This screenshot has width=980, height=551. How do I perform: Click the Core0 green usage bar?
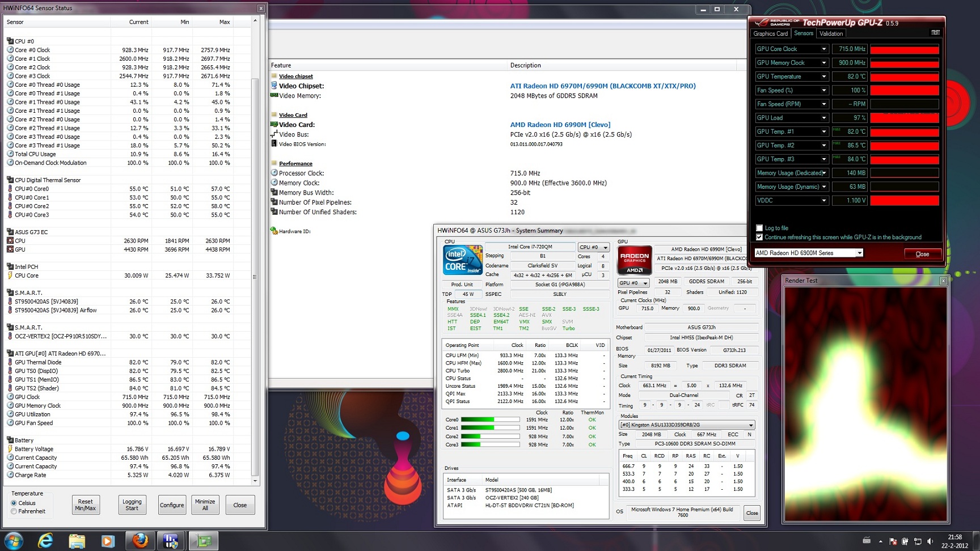point(490,419)
